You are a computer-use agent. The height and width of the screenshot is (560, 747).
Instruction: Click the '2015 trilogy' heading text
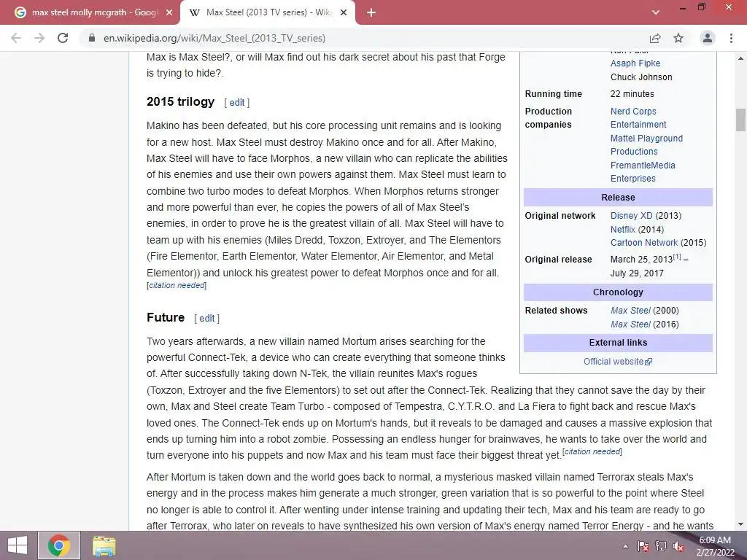[x=181, y=101]
